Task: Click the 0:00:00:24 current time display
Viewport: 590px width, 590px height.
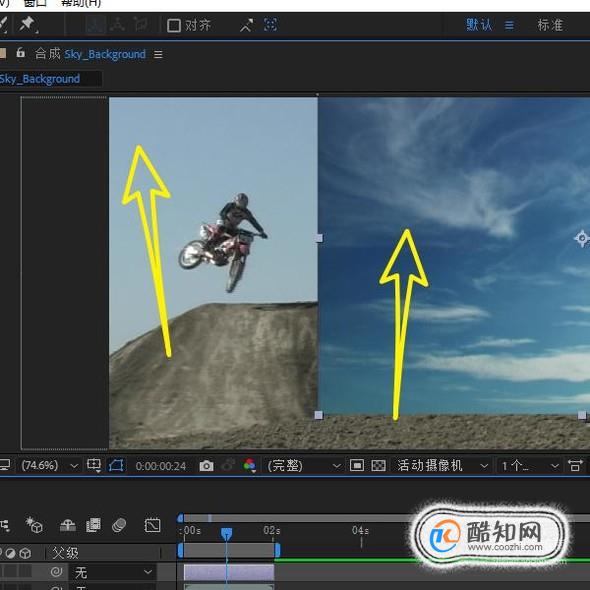Action: click(x=161, y=466)
